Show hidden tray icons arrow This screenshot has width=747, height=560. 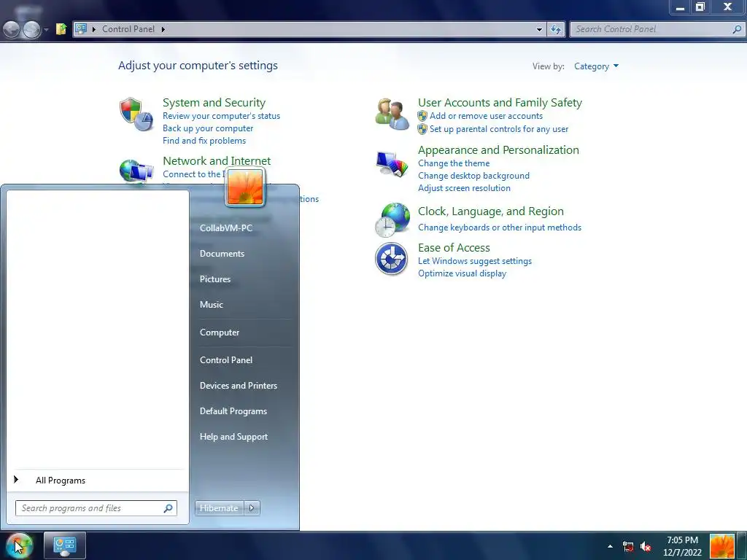pyautogui.click(x=610, y=546)
